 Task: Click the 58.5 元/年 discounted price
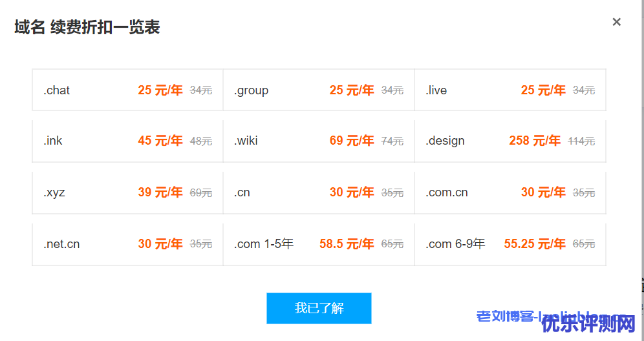pyautogui.click(x=347, y=244)
